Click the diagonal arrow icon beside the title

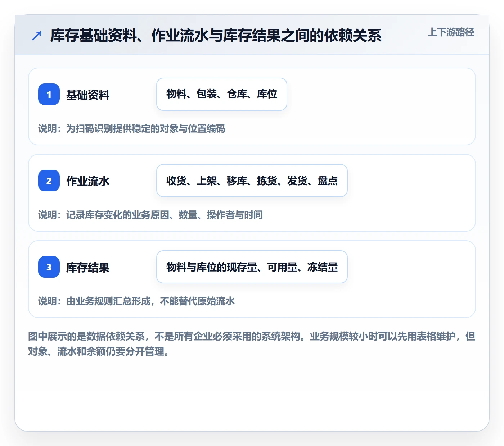tap(37, 36)
